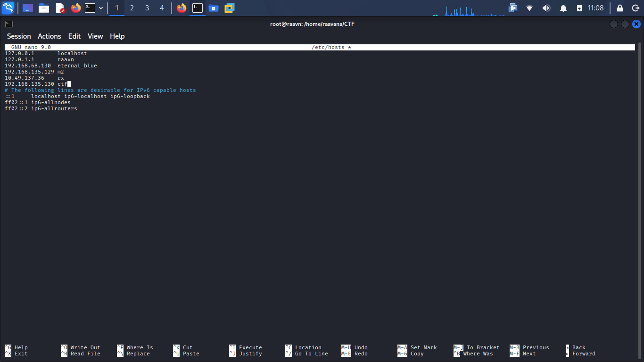The image size is (644, 362).
Task: Switch to the running Firefox window in the taskbar
Action: click(182, 8)
